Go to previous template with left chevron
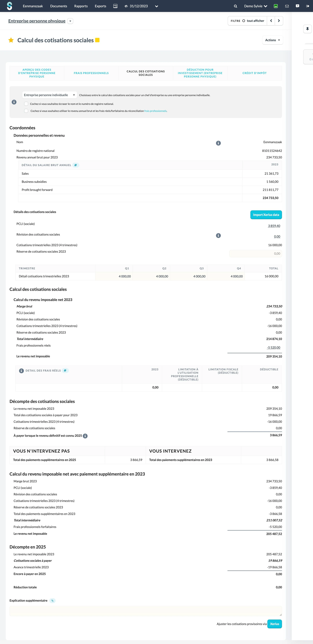 tap(271, 21)
